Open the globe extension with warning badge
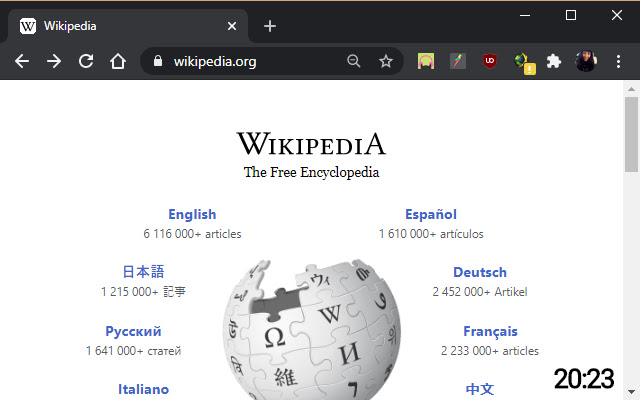This screenshot has width=640, height=400. coord(524,63)
